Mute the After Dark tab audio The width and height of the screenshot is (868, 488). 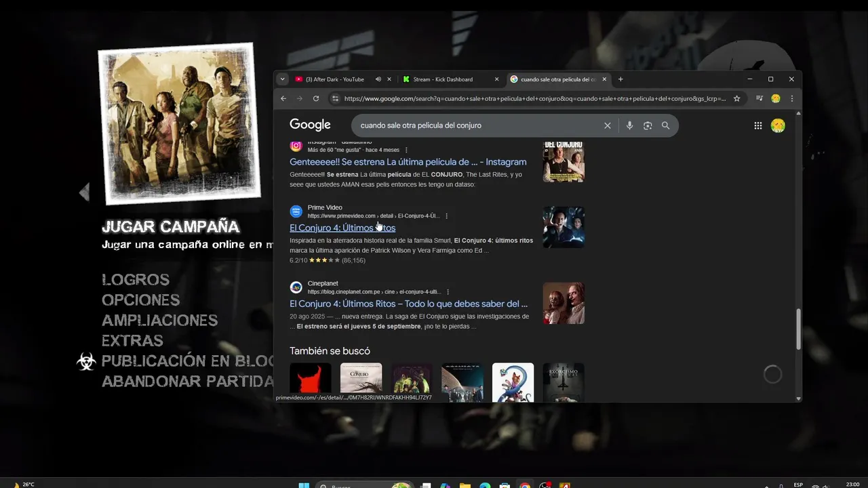point(378,79)
